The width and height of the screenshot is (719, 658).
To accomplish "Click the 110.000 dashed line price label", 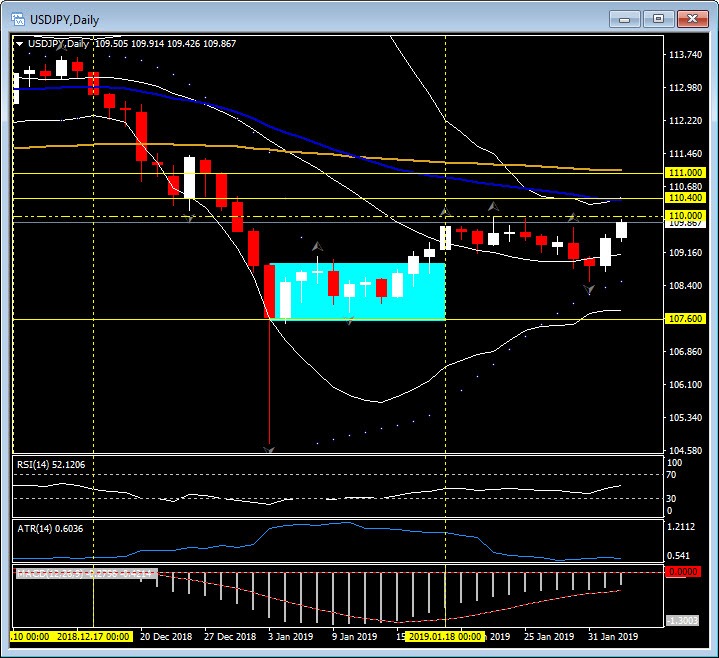I will [x=685, y=216].
